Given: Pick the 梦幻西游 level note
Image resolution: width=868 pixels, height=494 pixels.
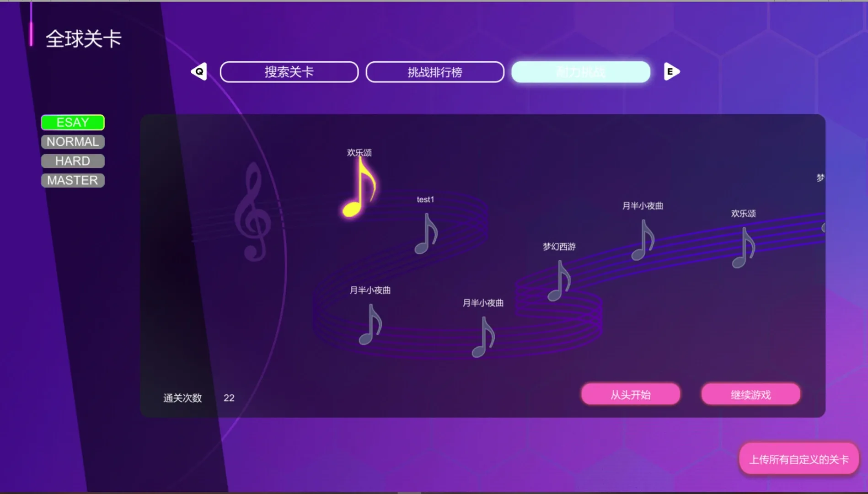Looking at the screenshot, I should point(559,280).
